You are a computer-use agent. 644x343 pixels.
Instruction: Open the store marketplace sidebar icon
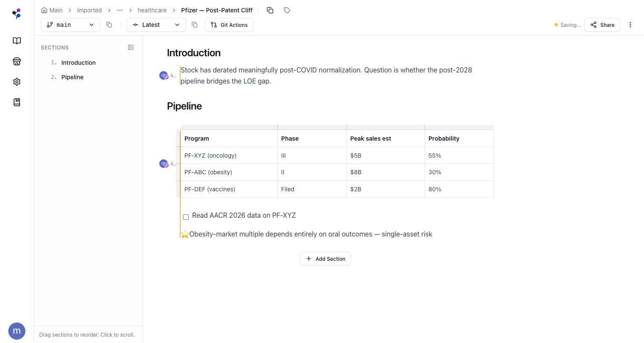[17, 61]
